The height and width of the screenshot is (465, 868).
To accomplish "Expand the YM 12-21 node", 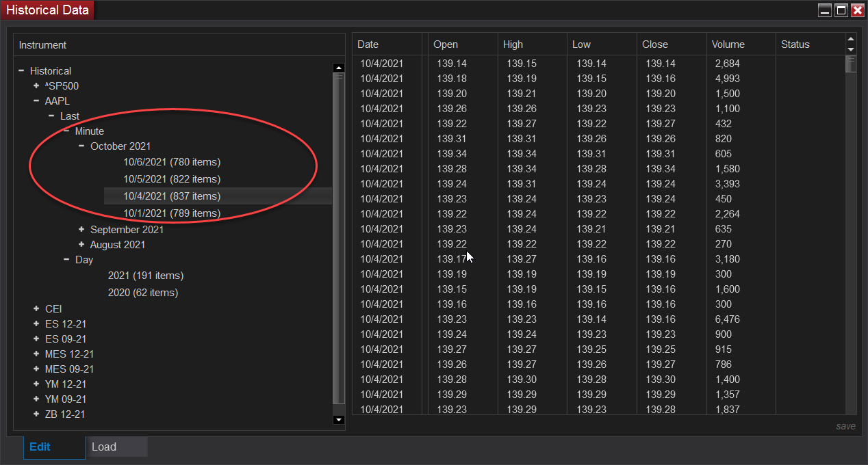I will tap(36, 384).
